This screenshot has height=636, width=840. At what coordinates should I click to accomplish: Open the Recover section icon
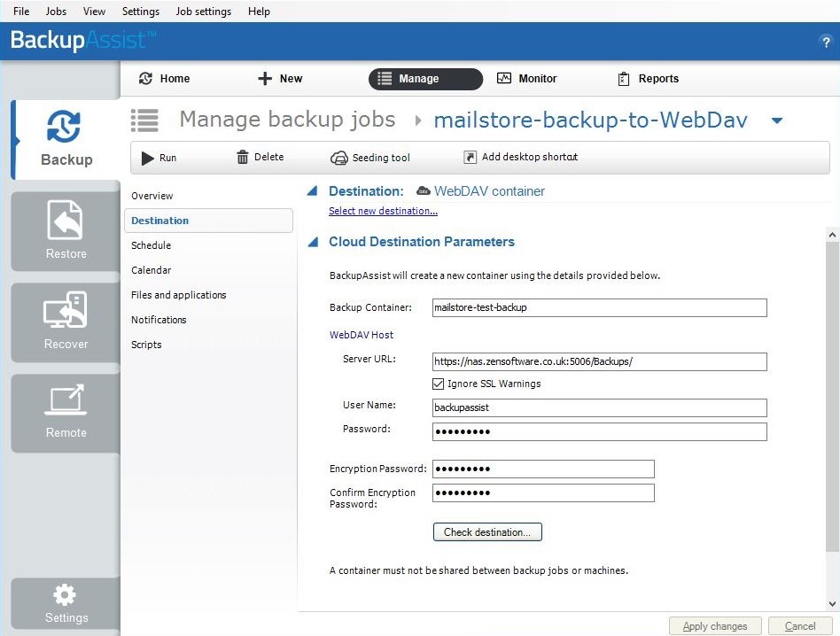pos(66,312)
